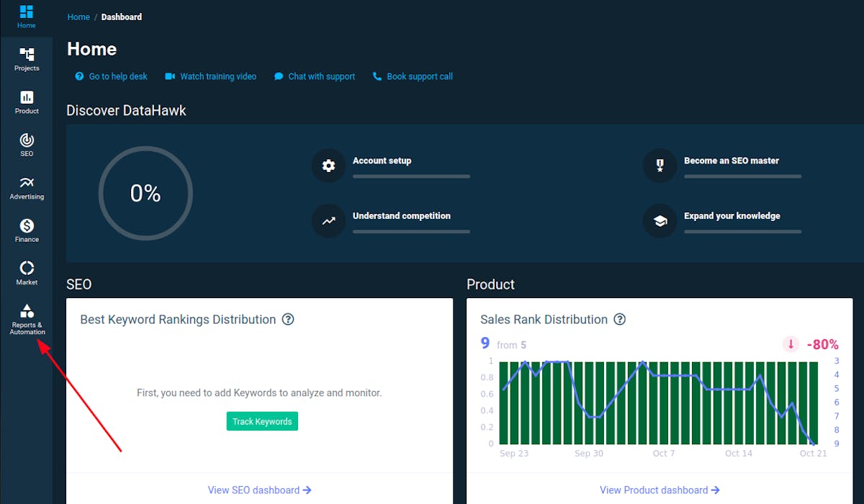
Task: Open Home in the sidebar
Action: point(26,17)
